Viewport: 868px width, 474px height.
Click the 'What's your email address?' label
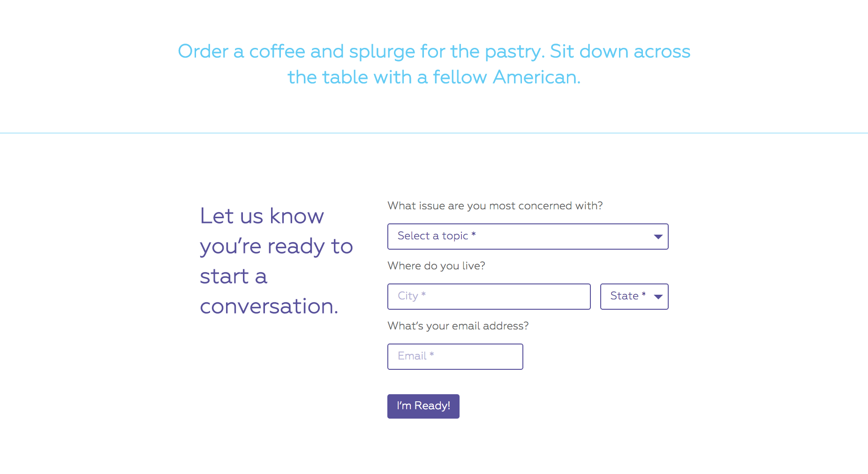pos(458,326)
